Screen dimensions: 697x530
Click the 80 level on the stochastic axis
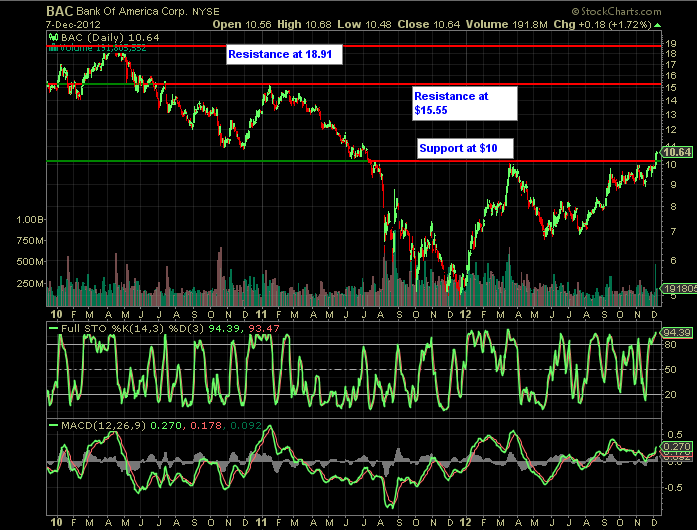[670, 345]
